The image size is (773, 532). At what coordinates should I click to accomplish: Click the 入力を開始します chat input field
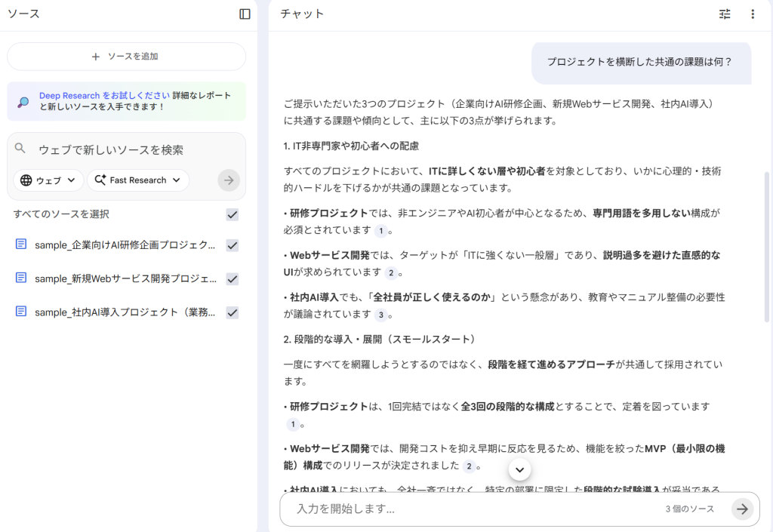468,509
